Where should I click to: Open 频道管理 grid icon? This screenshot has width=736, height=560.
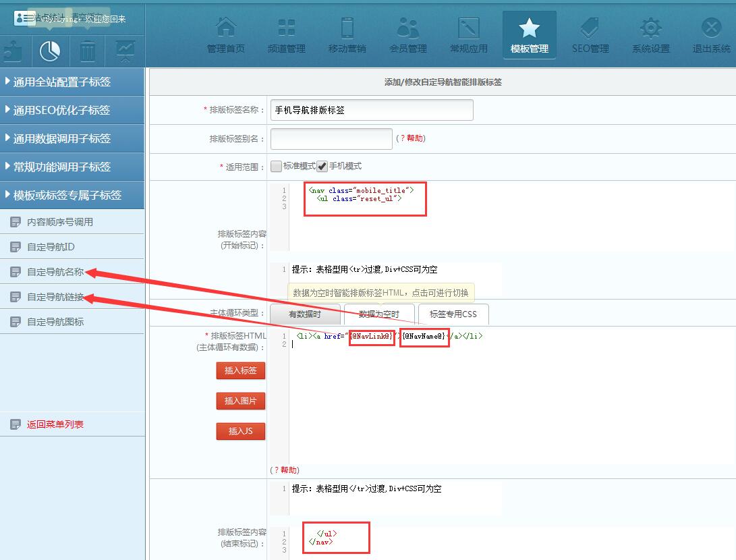(287, 28)
